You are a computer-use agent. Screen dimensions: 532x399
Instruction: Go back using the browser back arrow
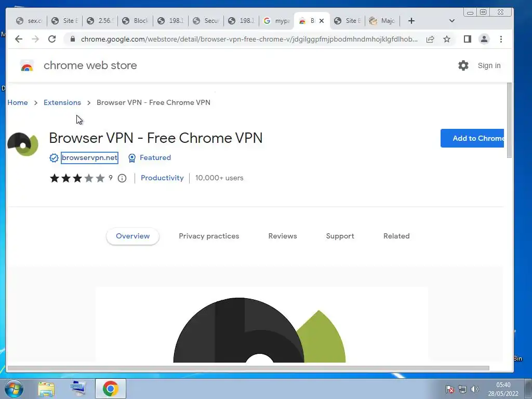click(19, 39)
